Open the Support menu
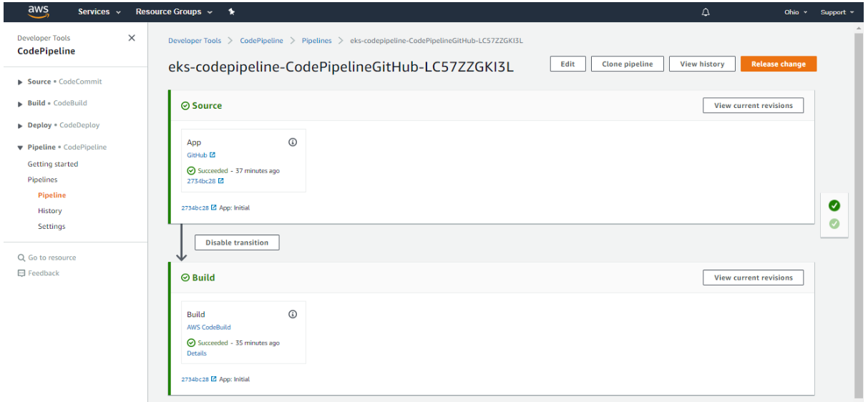This screenshot has width=868, height=402. [837, 12]
